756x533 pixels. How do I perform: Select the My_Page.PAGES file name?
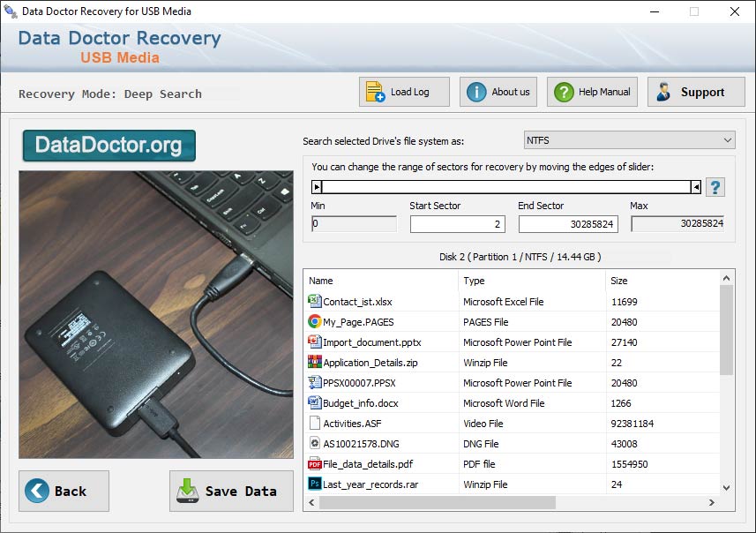[358, 322]
